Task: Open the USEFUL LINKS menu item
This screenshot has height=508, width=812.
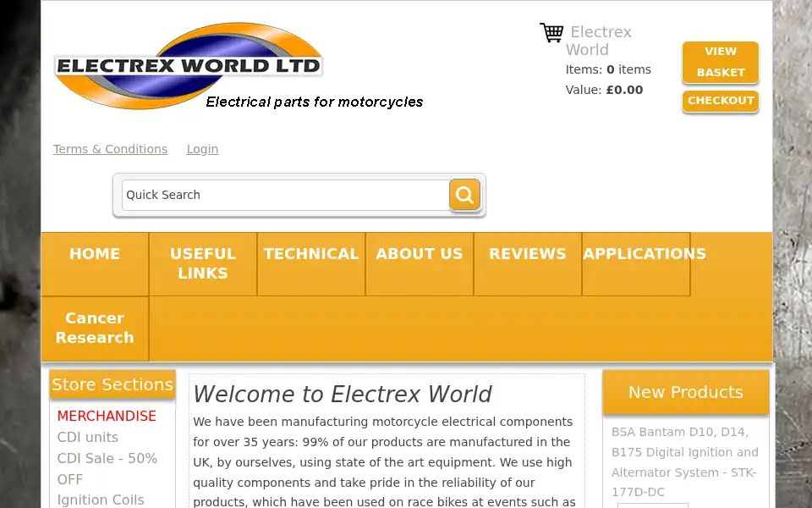Action: pyautogui.click(x=203, y=264)
